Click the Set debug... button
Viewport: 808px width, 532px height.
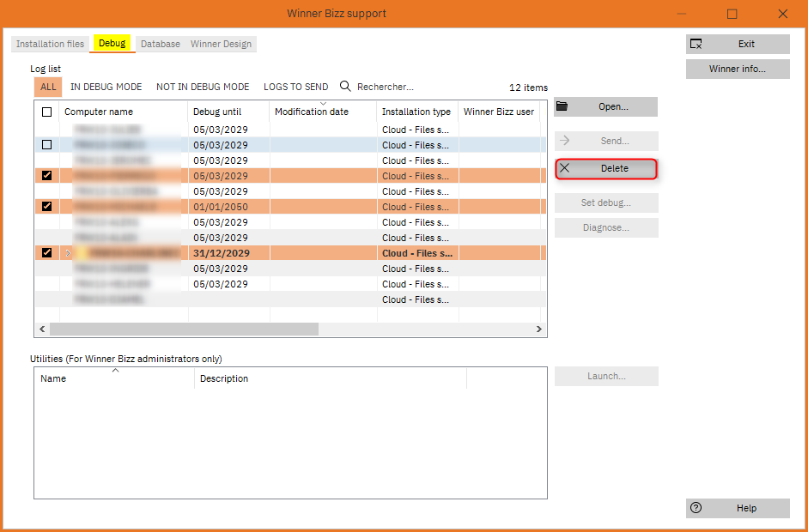(x=606, y=203)
